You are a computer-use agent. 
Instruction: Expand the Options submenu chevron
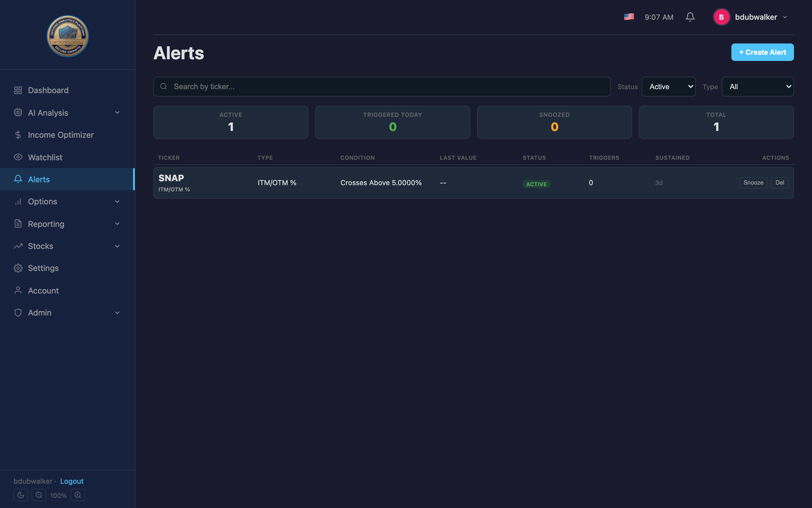[x=118, y=202]
